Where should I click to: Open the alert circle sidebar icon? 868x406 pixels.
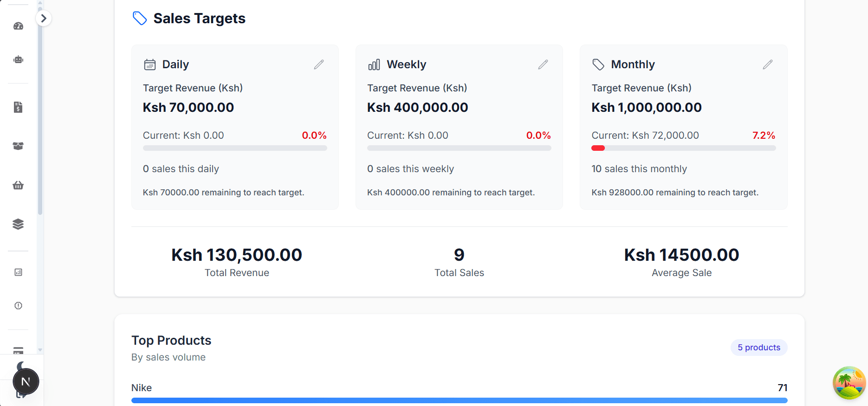(18, 306)
